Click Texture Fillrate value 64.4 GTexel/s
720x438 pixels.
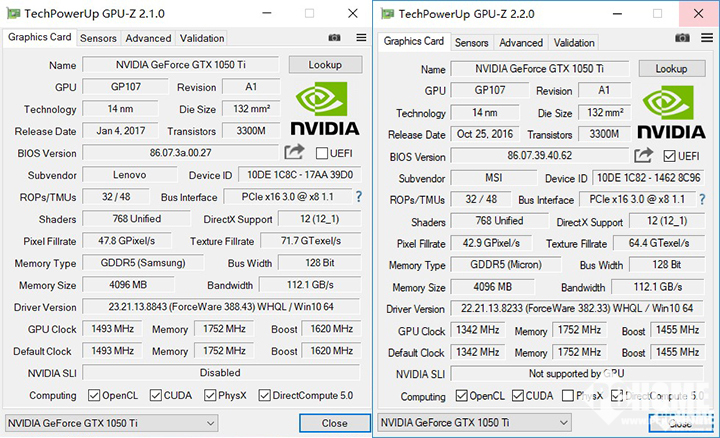[659, 243]
